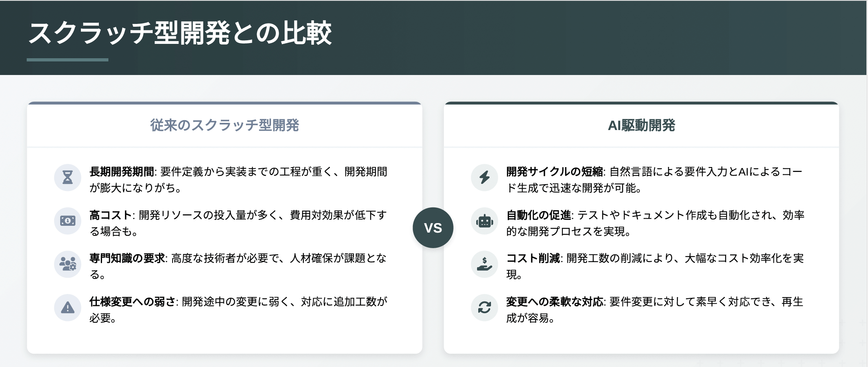
Task: Click the refresh arrows icon beside 変更への柔軟な対応
Action: click(485, 308)
